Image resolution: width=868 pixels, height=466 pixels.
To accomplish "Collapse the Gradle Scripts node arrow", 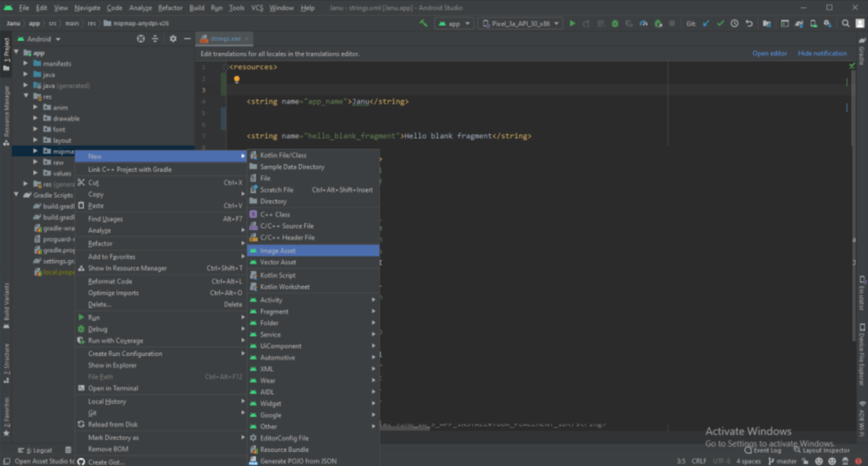I will [x=16, y=195].
